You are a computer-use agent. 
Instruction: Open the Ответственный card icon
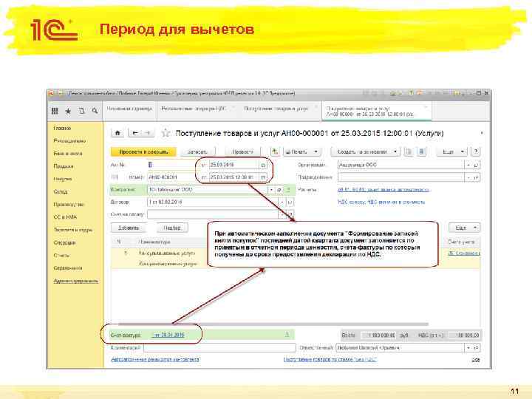tap(476, 348)
